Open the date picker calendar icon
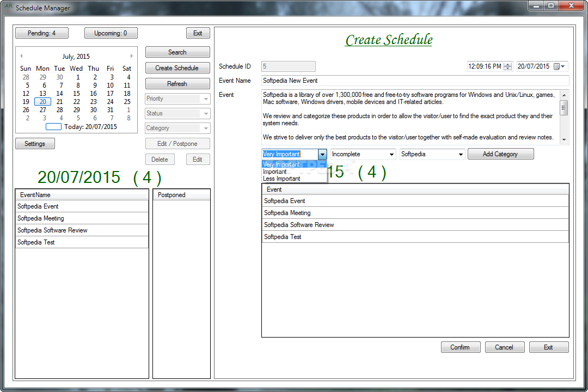Screen dimensions: 588x392 [559, 66]
